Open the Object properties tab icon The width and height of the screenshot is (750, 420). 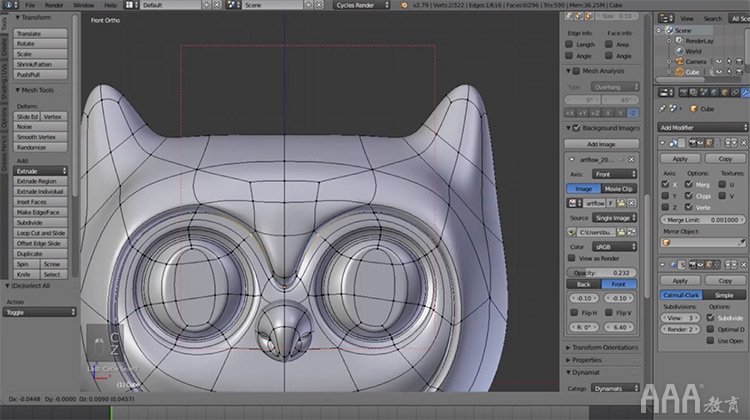(725, 92)
